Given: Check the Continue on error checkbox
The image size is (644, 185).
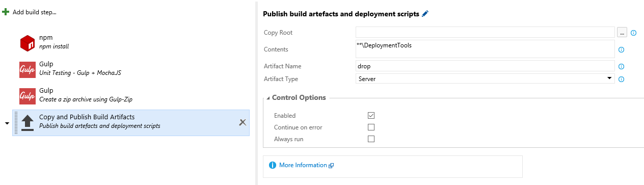Looking at the screenshot, I should point(371,127).
